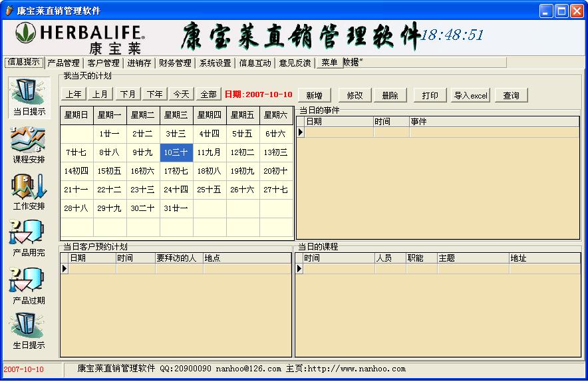Switch to the 客户管理 tab
This screenshot has width=588, height=382.
point(104,63)
